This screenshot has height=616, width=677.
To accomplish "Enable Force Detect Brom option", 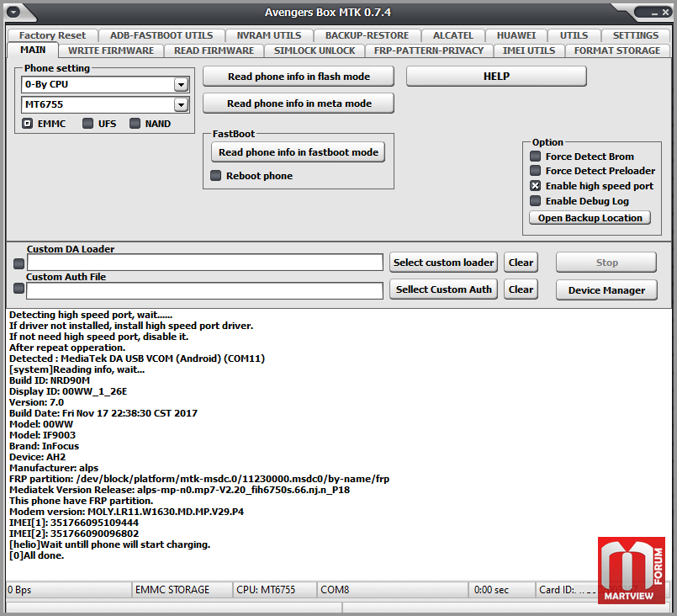I will [536, 156].
